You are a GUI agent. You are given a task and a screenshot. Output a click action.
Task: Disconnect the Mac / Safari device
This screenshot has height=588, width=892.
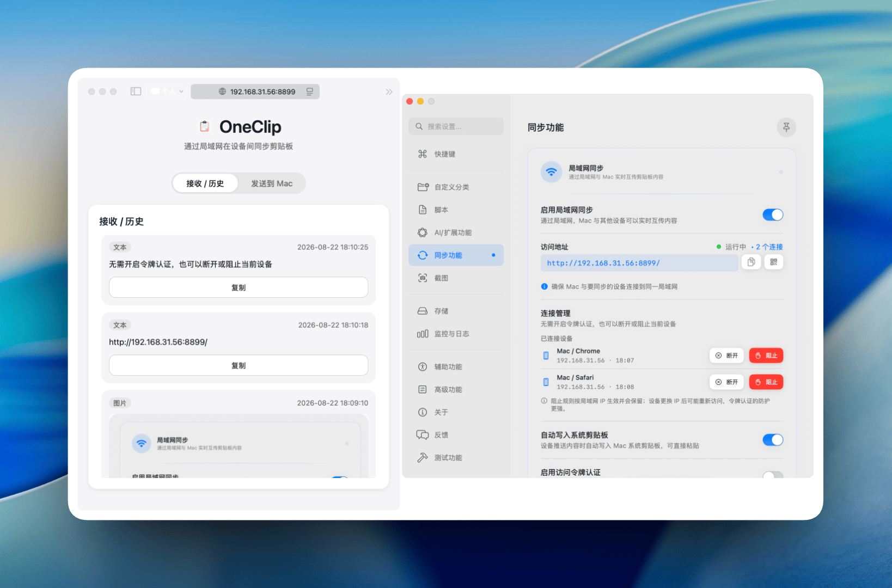point(726,382)
